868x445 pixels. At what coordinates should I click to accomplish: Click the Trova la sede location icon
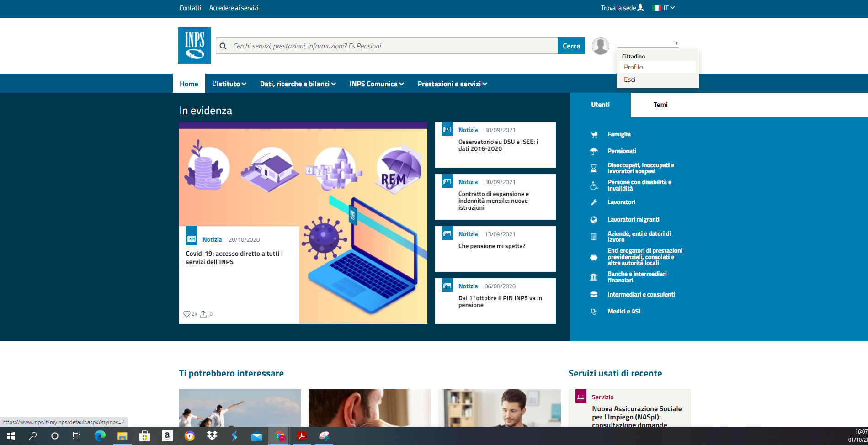[x=640, y=7]
